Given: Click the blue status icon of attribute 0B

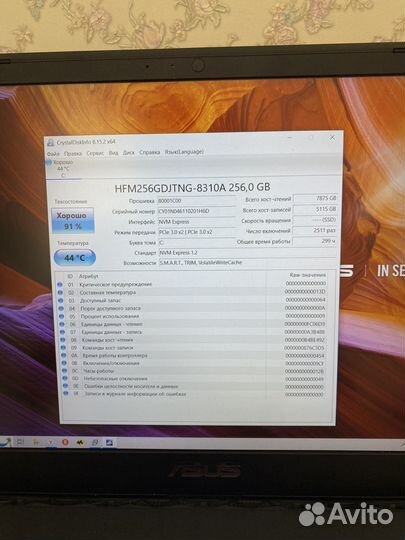Looking at the screenshot, I should click(64, 363).
